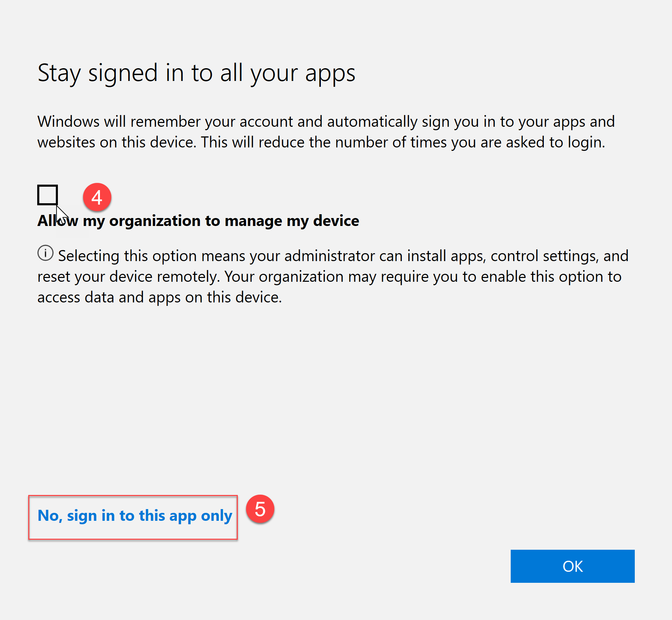Viewport: 672px width, 620px height.
Task: Click the word 'only' in the blue link
Action: coord(216,516)
